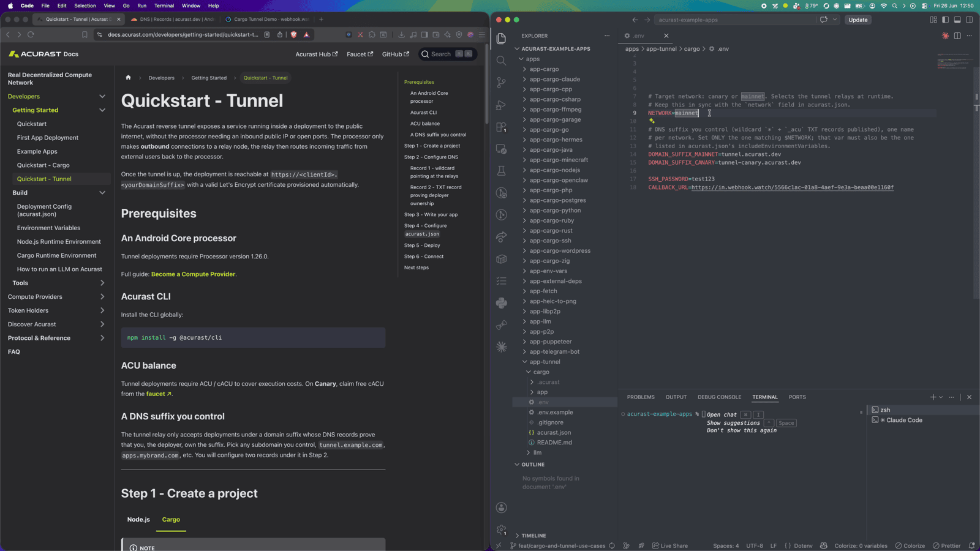Open the Search view in VS Code
This screenshot has height=551, width=980.
coord(501,61)
